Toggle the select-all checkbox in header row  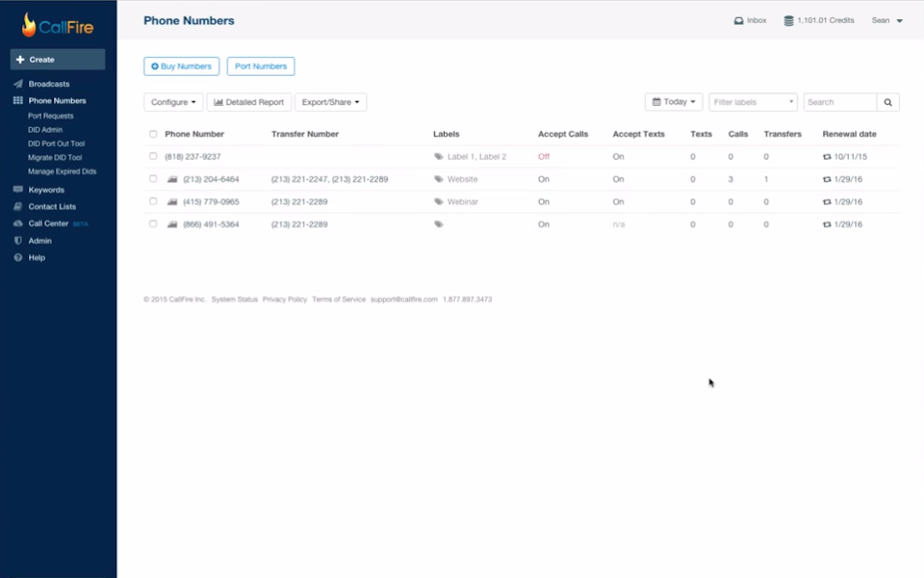151,134
